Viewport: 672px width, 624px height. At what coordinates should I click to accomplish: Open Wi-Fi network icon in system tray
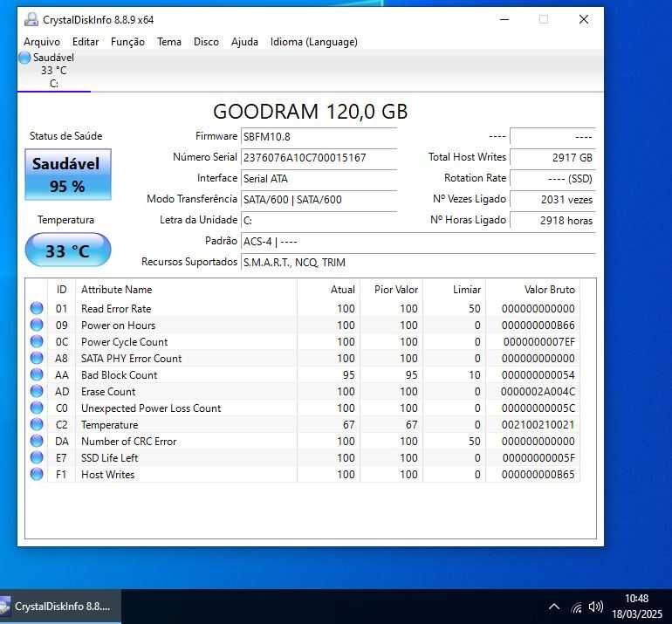click(x=577, y=607)
